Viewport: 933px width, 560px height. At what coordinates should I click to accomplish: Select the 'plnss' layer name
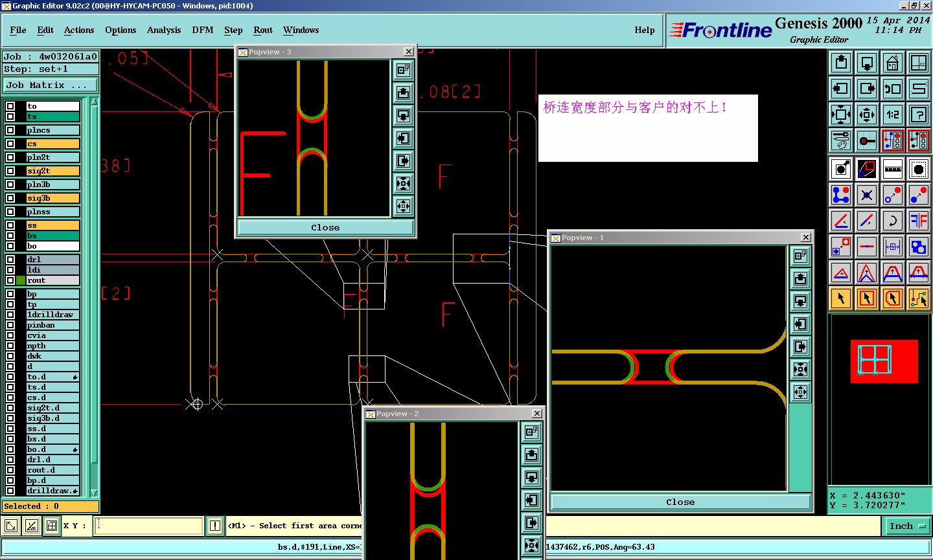point(53,212)
